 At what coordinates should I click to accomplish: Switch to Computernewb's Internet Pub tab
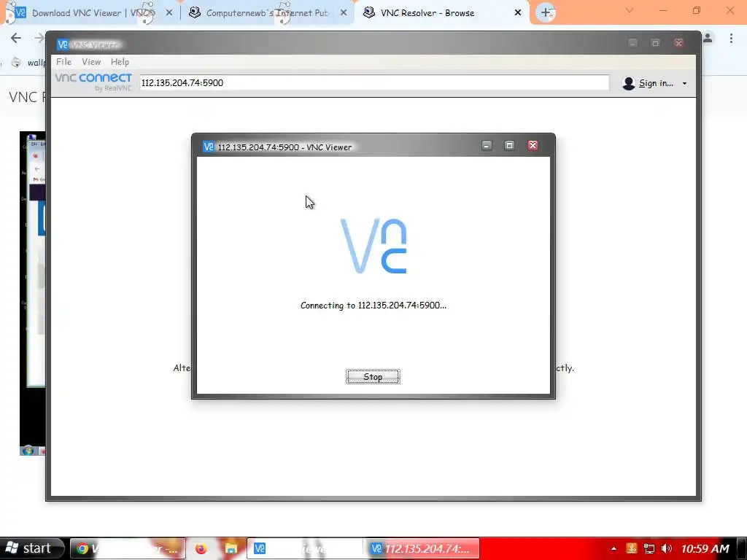pyautogui.click(x=267, y=13)
